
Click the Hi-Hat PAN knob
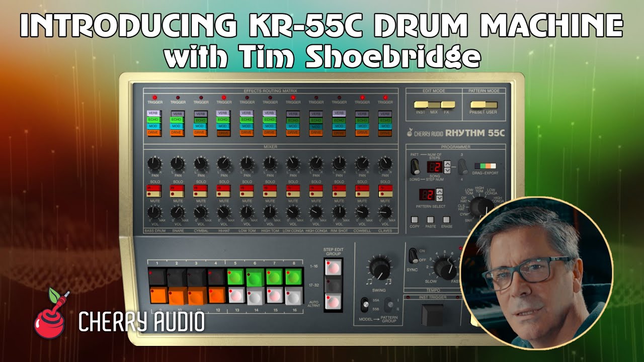(x=223, y=163)
